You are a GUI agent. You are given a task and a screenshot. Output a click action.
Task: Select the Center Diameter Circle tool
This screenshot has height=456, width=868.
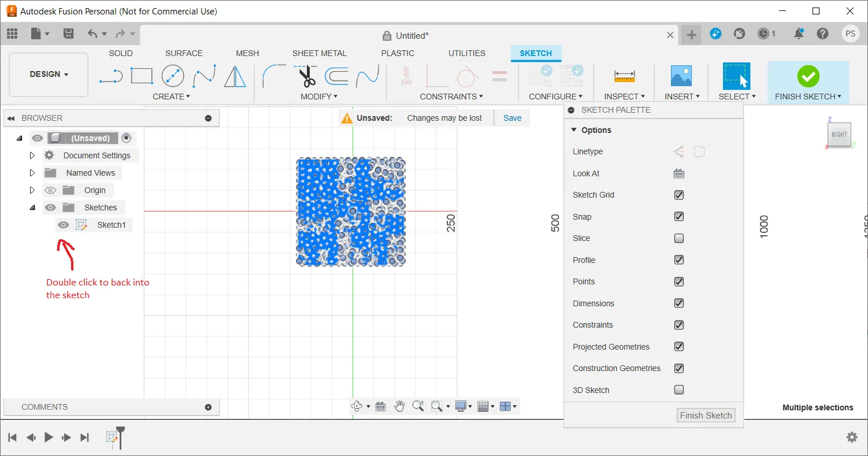(x=173, y=76)
